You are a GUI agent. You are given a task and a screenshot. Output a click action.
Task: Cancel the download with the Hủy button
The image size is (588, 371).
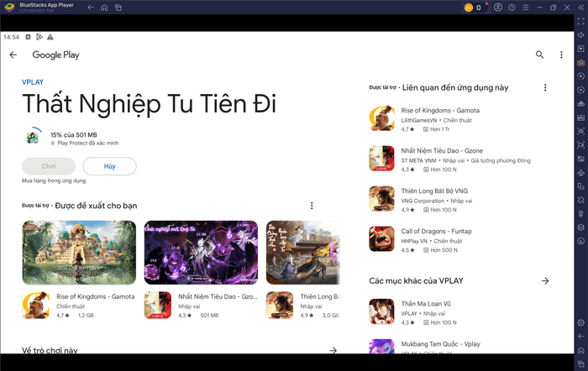[109, 166]
